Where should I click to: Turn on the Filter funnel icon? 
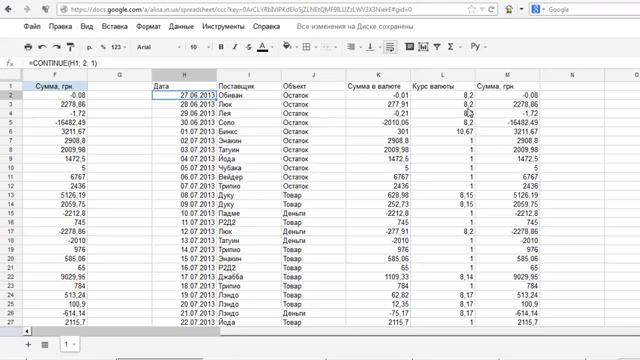(437, 47)
